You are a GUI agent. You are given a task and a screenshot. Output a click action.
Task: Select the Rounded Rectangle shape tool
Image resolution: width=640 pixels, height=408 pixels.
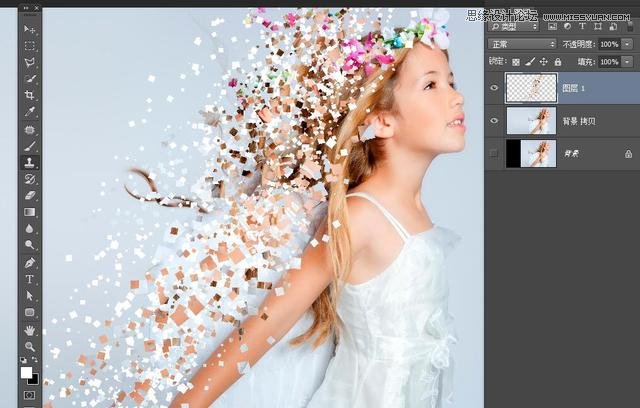(29, 312)
